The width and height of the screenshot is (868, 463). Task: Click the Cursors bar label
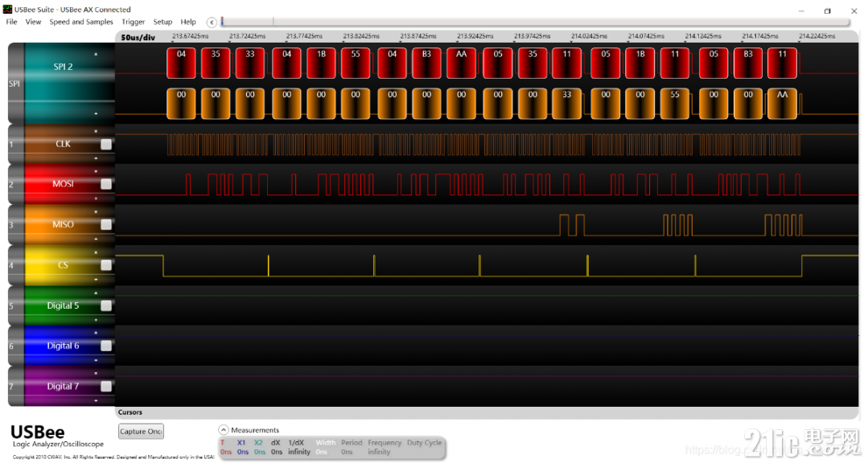click(130, 412)
